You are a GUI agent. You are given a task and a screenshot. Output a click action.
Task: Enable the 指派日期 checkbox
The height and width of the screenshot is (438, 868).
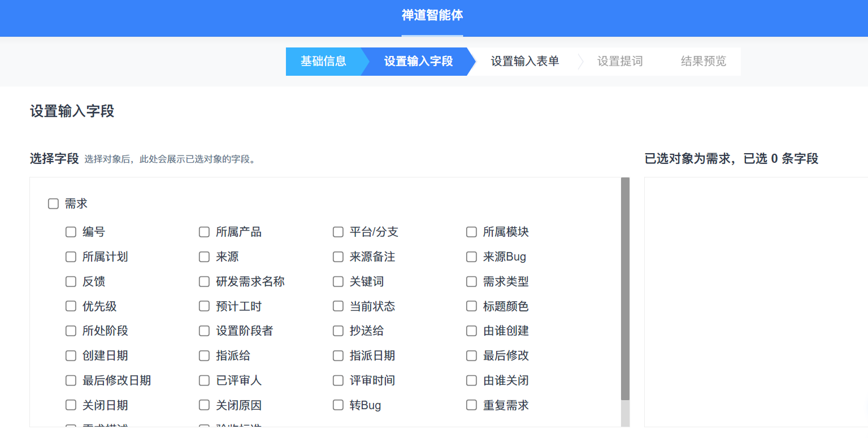(338, 355)
